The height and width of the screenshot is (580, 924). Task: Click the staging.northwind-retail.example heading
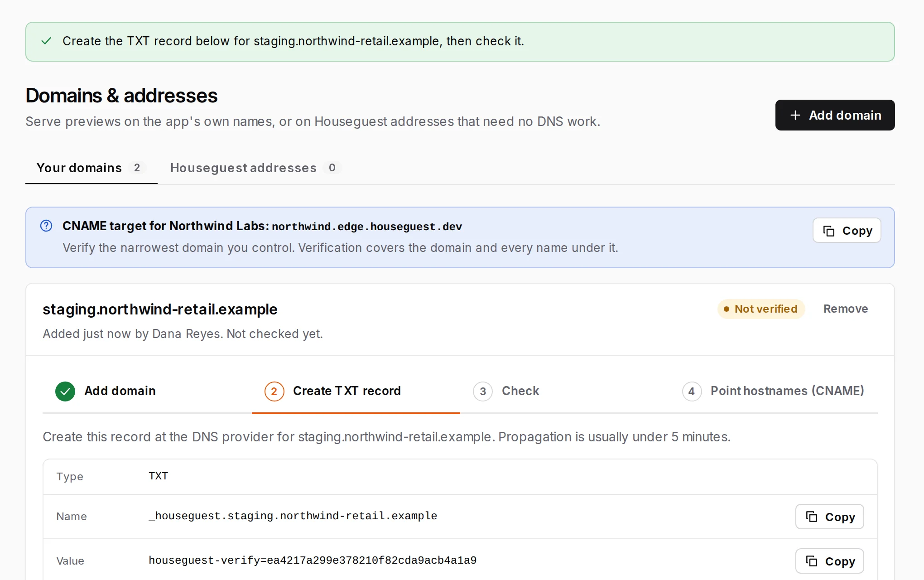(160, 309)
